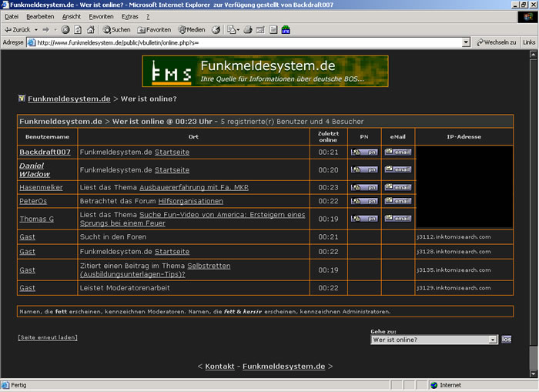Image resolution: width=539 pixels, height=392 pixels.
Task: Open the Bearbeiten menu
Action: pyautogui.click(x=40, y=16)
